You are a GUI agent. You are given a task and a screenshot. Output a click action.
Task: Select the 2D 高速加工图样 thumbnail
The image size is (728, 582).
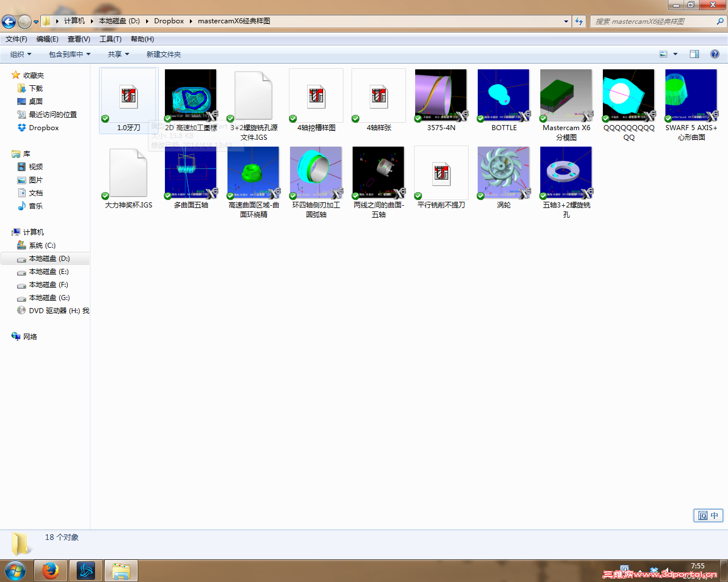(191, 95)
